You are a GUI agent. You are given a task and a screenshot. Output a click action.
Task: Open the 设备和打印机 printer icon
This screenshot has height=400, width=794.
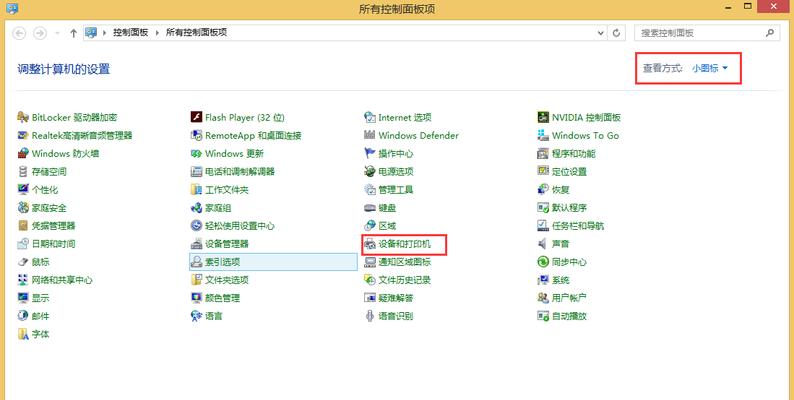coord(370,244)
